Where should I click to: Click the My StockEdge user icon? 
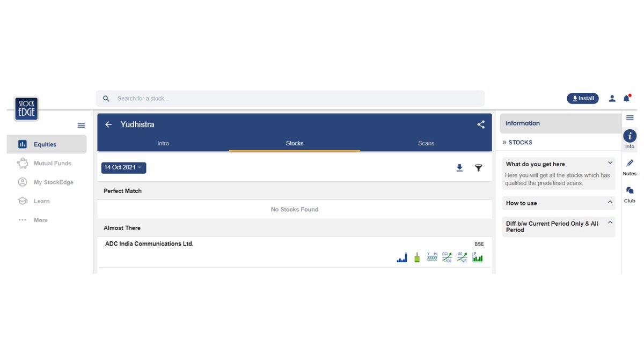click(23, 182)
